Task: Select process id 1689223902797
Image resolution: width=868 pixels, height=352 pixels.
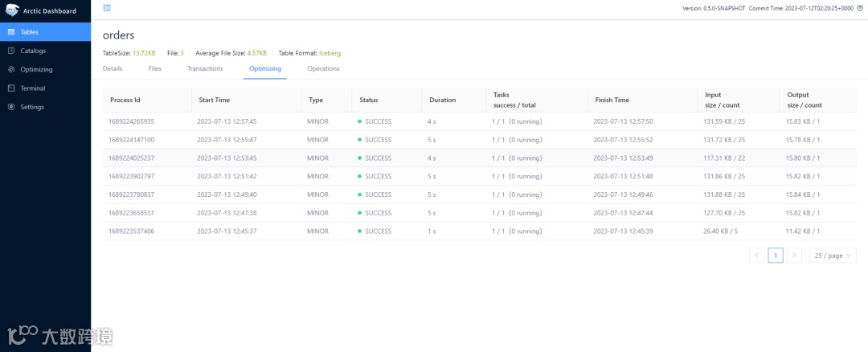Action: click(x=131, y=176)
